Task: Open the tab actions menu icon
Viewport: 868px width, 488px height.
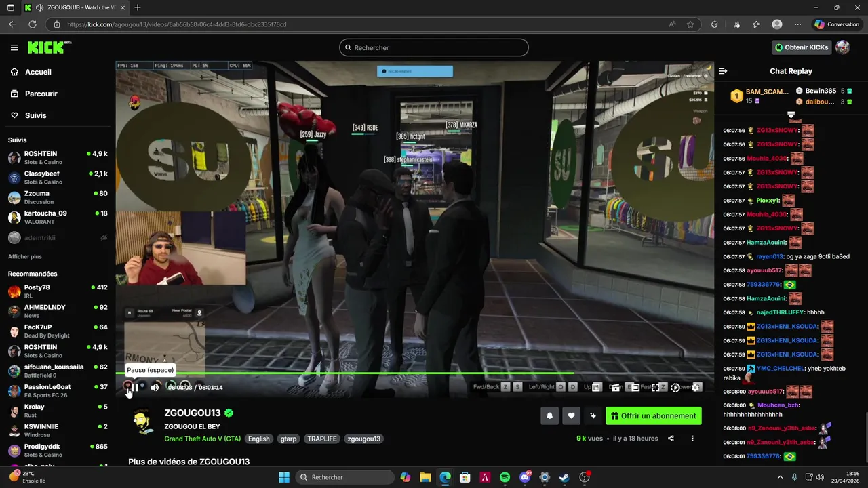Action: [x=11, y=7]
